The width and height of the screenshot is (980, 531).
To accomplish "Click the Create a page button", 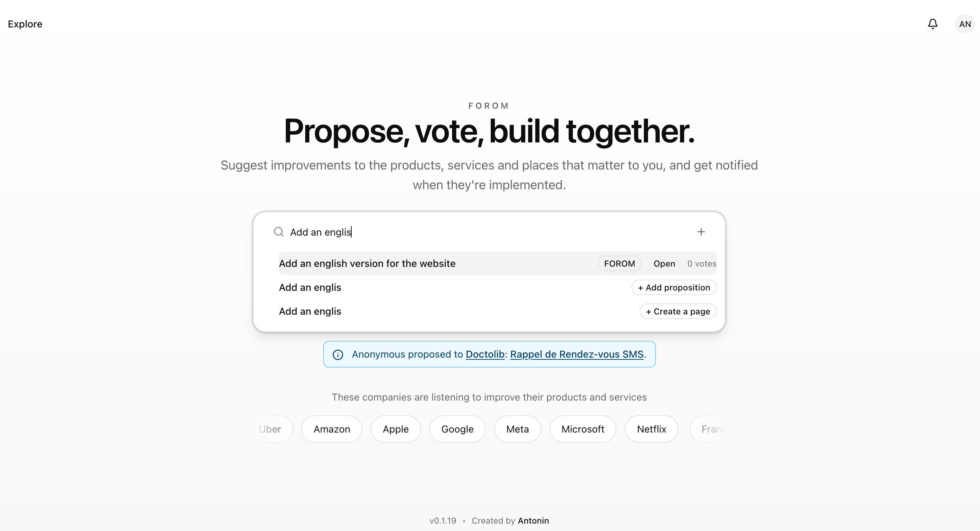I will click(678, 311).
